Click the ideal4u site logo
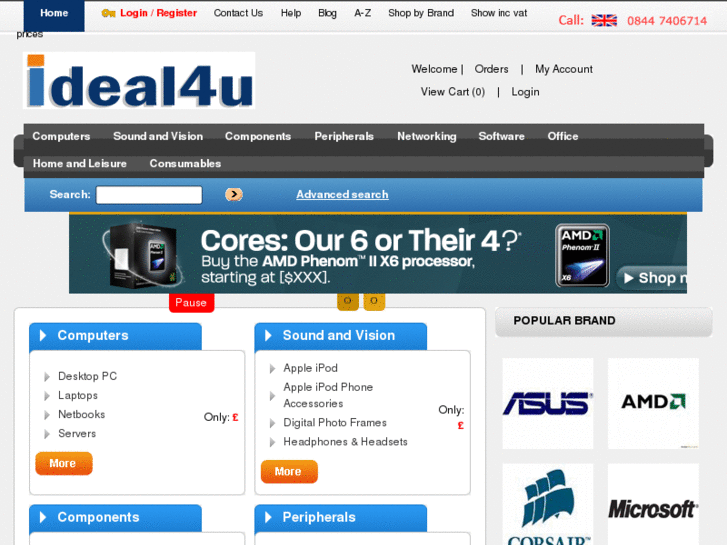 coord(139,81)
